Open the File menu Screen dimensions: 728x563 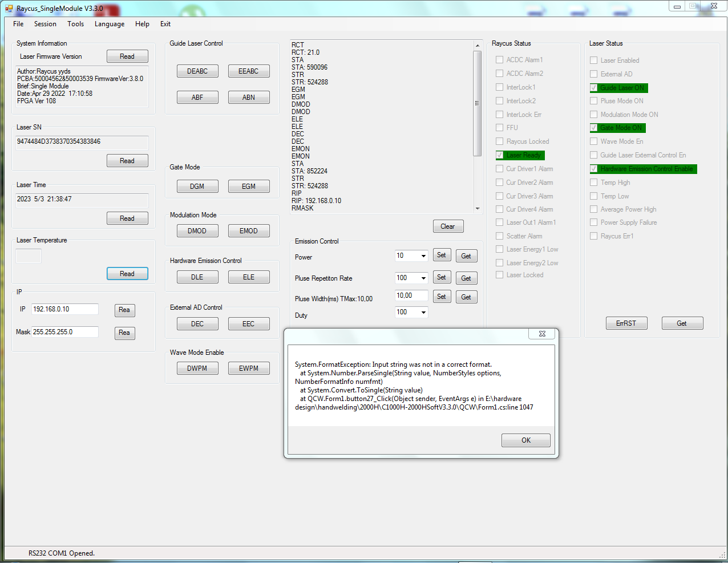click(18, 24)
